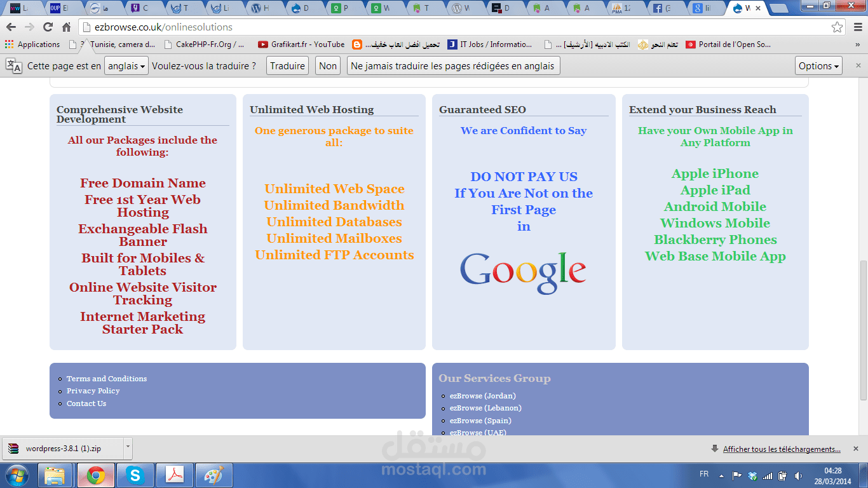Screen dimensions: 868x488
Task: Click the browser forward arrow
Action: coord(29,27)
